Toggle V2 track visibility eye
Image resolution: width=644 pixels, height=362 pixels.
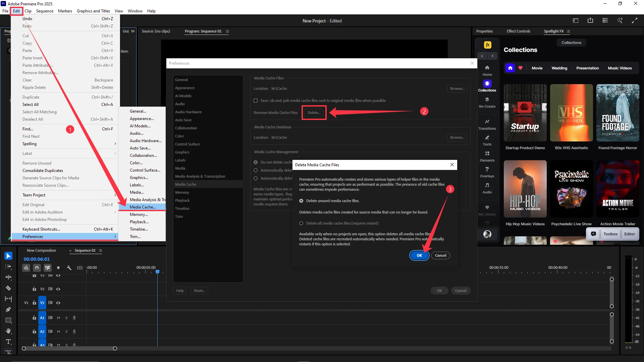tap(58, 289)
